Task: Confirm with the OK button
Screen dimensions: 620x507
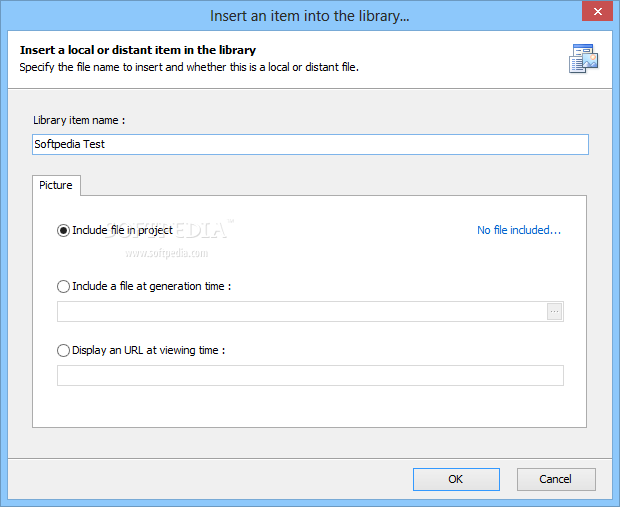Action: pos(456,479)
